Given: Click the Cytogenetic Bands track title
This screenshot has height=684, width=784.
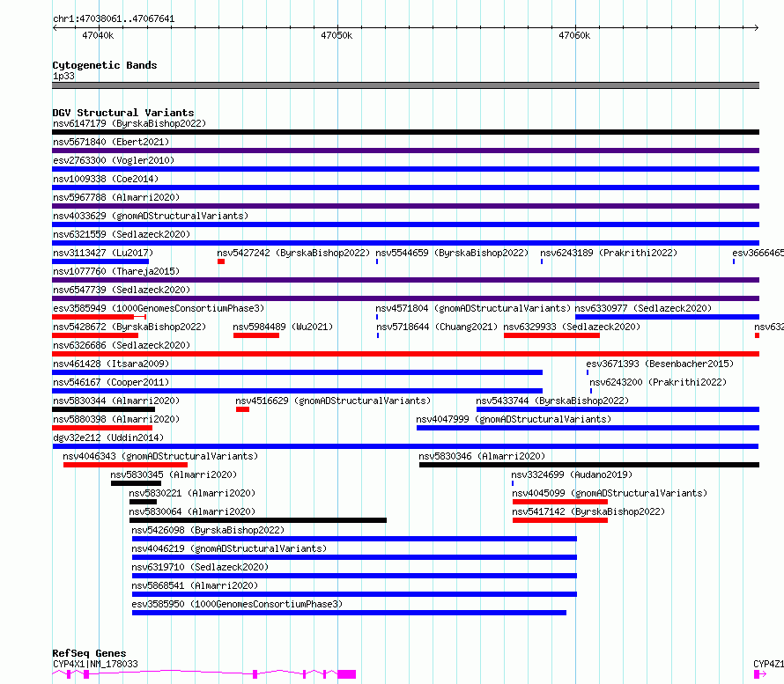Looking at the screenshot, I should [x=105, y=65].
